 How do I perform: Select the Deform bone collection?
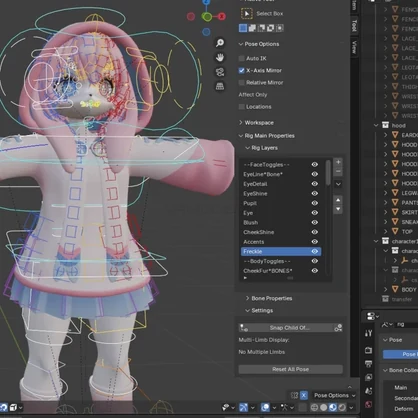point(404,409)
